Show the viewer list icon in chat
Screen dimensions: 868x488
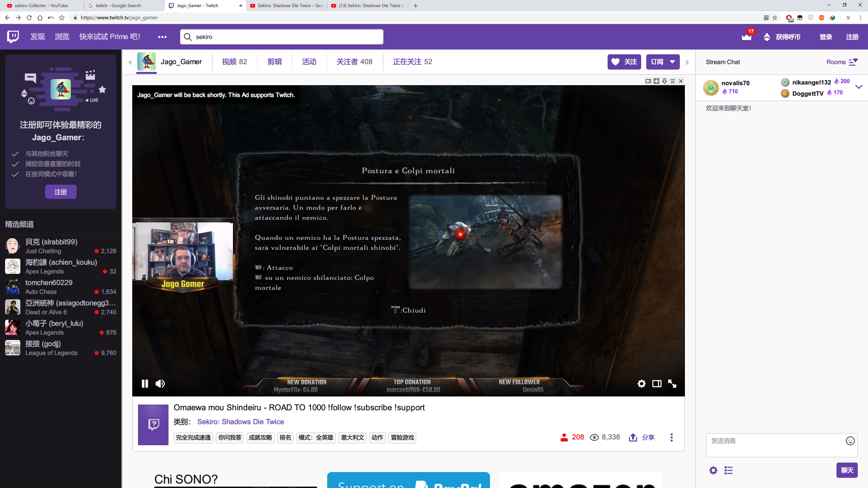click(x=729, y=470)
